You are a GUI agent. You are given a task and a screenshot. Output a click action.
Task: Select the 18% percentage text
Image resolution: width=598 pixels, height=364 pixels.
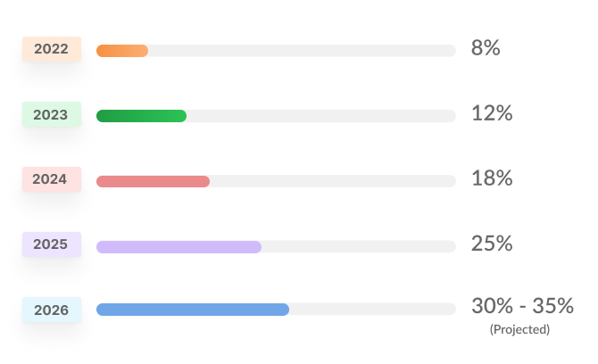pyautogui.click(x=492, y=178)
